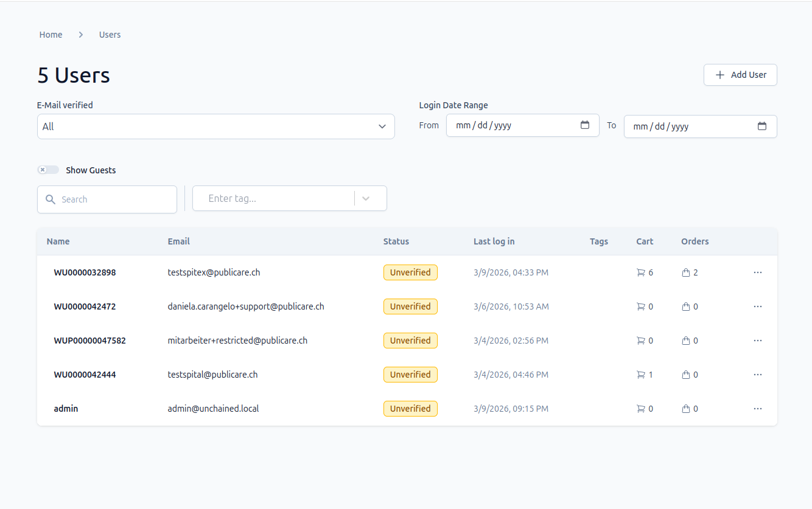The height and width of the screenshot is (509, 812).
Task: Click orders bag icon for WU0000032898
Action: coord(686,272)
